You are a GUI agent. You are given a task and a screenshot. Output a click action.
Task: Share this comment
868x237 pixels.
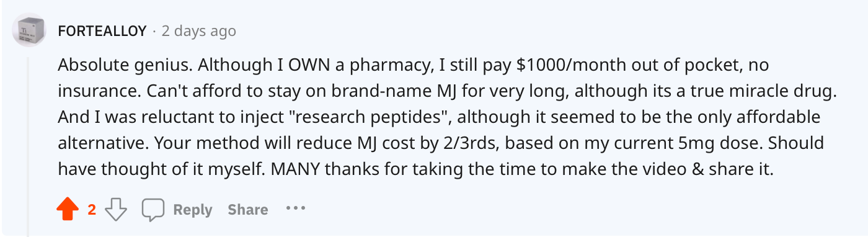tap(248, 210)
